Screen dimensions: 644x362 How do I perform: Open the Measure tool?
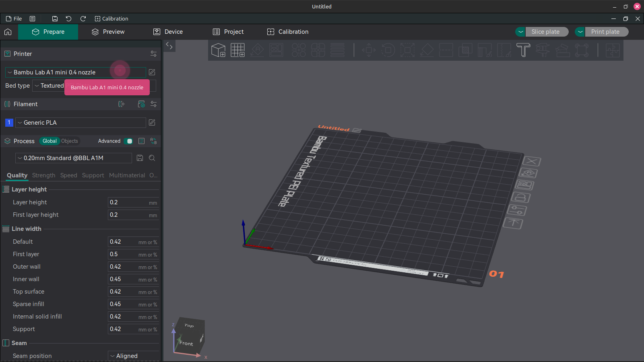[x=543, y=50]
